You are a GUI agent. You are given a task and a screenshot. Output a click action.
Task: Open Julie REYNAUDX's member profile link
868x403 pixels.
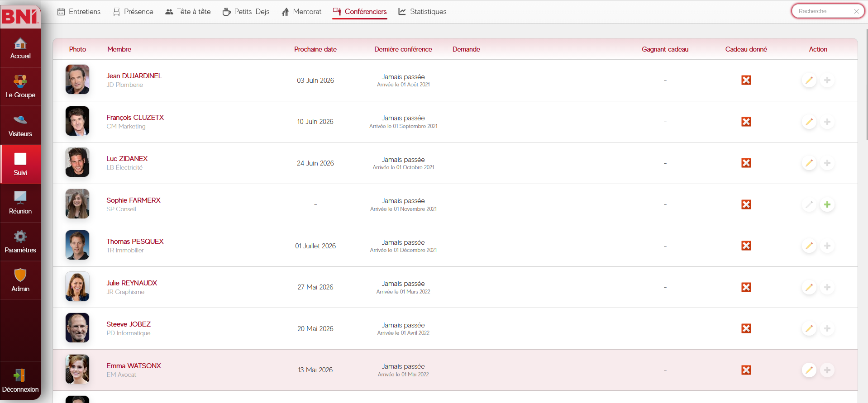pyautogui.click(x=132, y=283)
